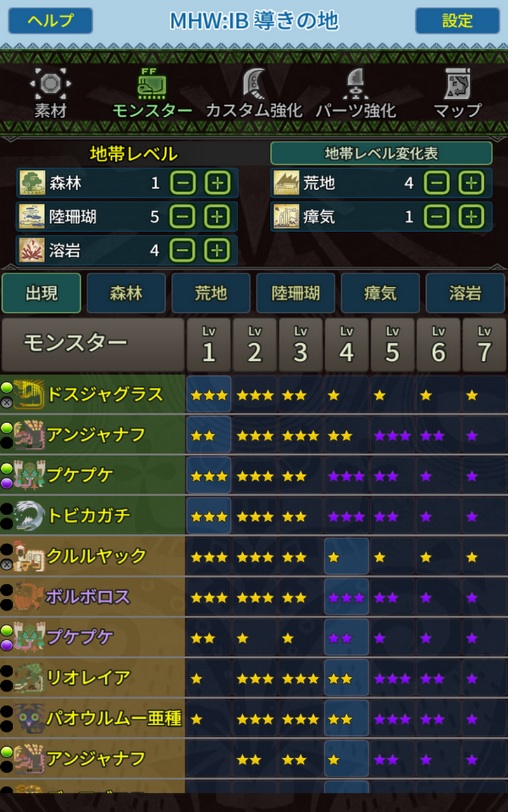Tap the リオレイア monster icon
The image size is (508, 812).
point(29,677)
